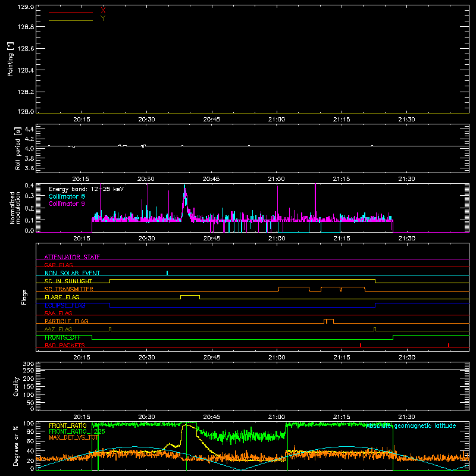Screen dimensions: 476x476
Task: Click the Degrees or % axis title
Action: [16, 446]
